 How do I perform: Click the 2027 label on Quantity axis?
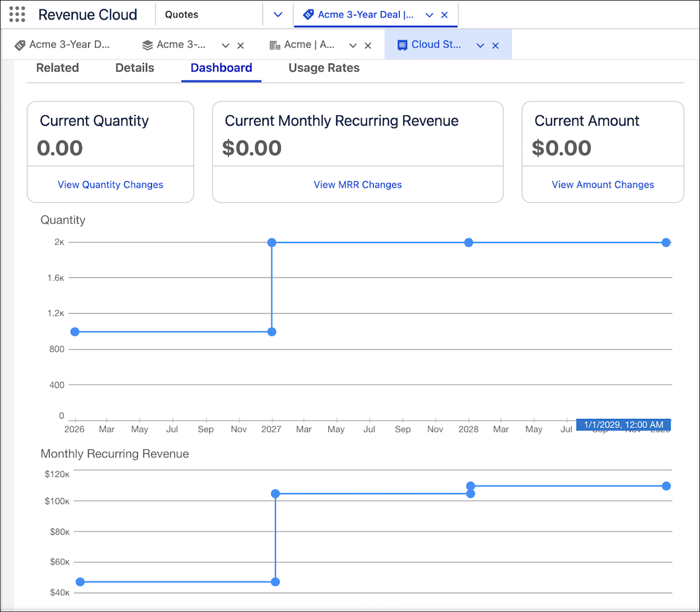coord(271,429)
